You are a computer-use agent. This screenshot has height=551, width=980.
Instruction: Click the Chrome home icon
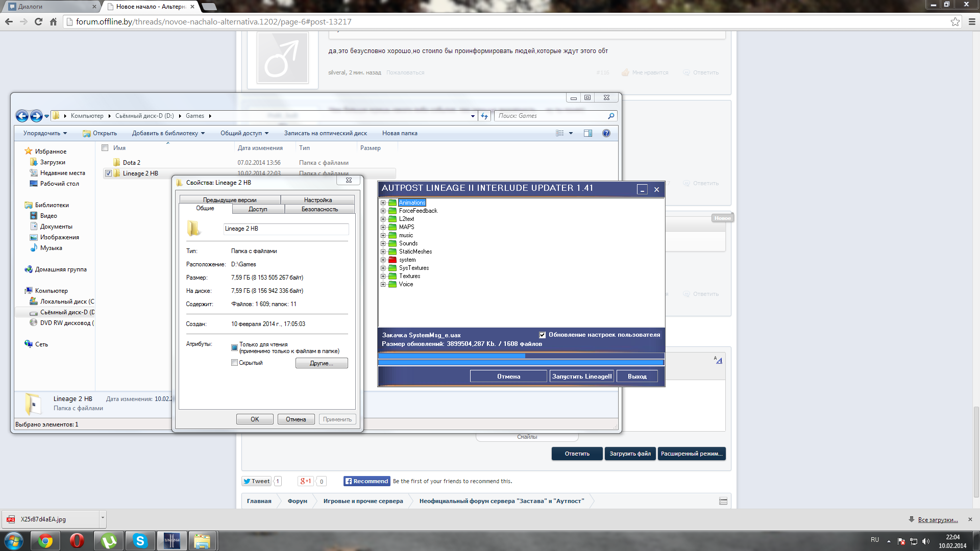[53, 21]
